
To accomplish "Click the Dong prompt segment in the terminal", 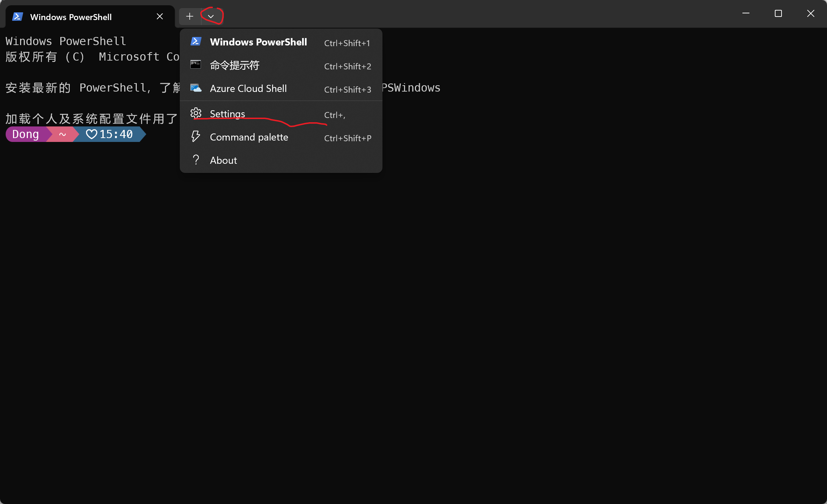I will [25, 134].
